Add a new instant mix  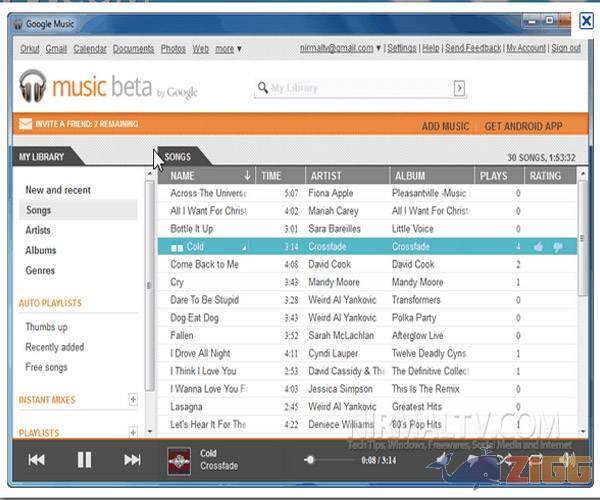pos(133,399)
